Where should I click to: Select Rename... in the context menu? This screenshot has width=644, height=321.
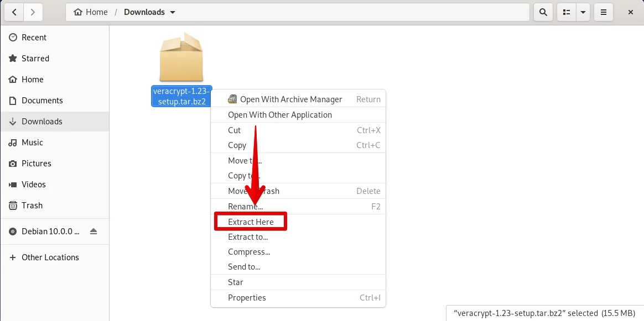[x=298, y=207]
